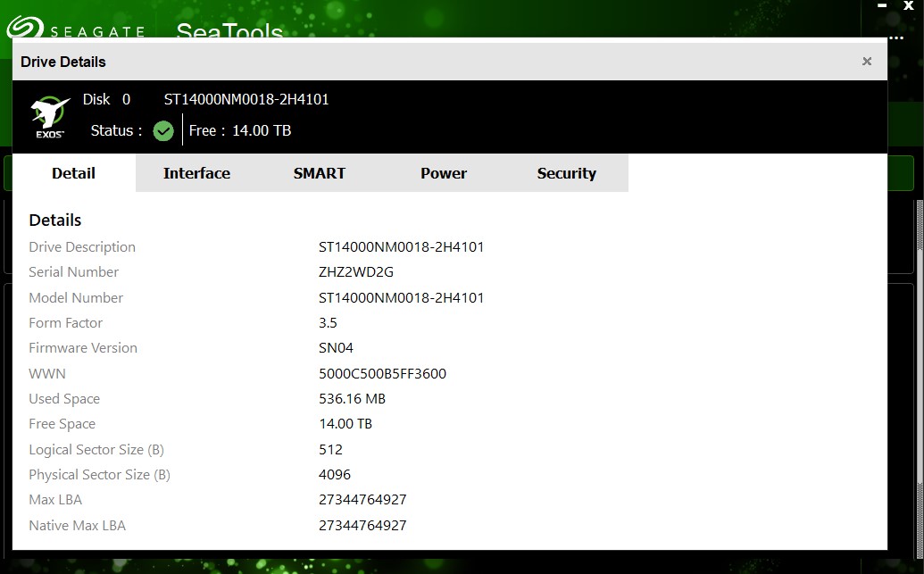
Task: Open the SMART tab
Action: coord(319,173)
